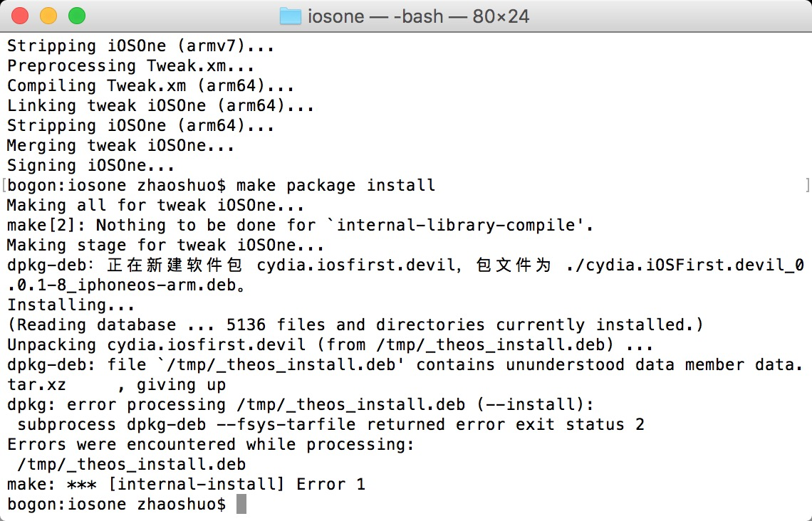Click the yellow minimize window button
812x521 pixels.
(48, 16)
